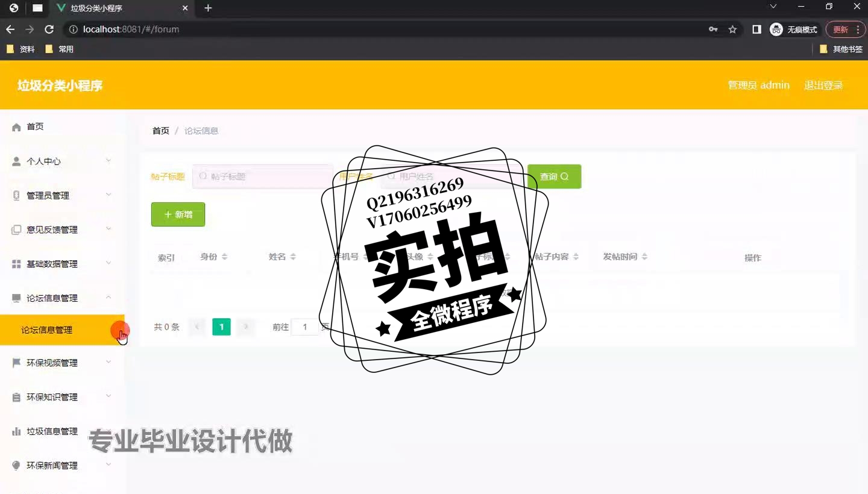Sort the table by 发帖时间 column

click(644, 257)
